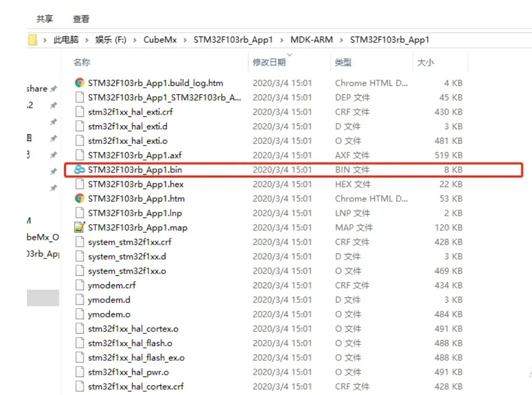Click file icon of ymodem.o
Screen dimensions: 532x395
[79, 314]
